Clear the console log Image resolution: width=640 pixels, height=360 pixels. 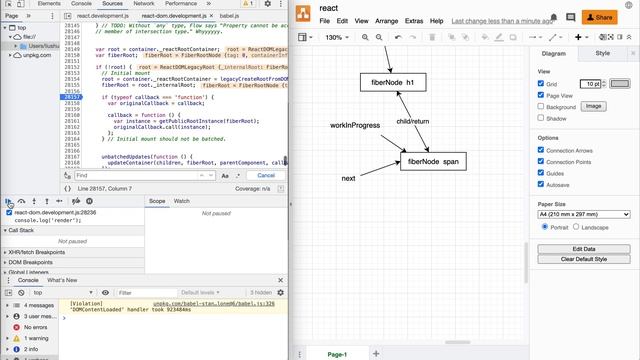point(21,293)
